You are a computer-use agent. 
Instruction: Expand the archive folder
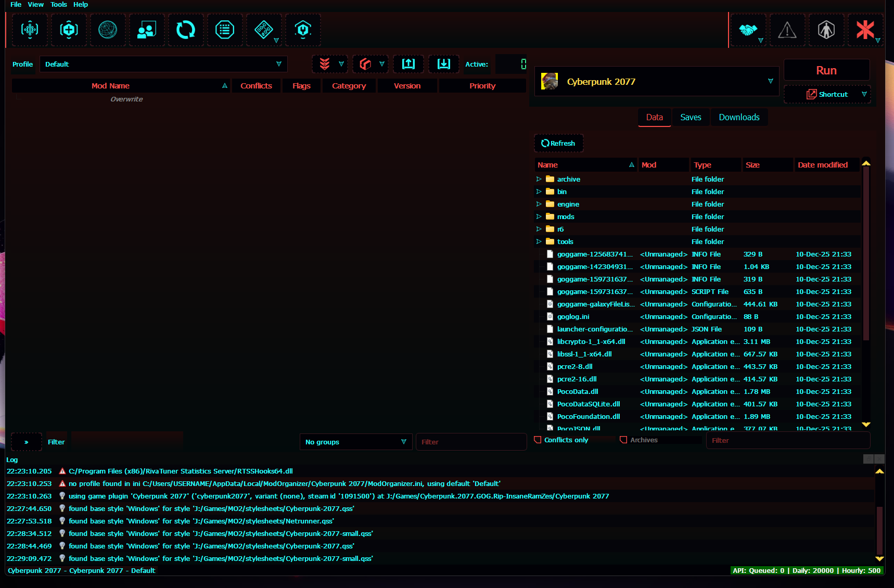[539, 179]
